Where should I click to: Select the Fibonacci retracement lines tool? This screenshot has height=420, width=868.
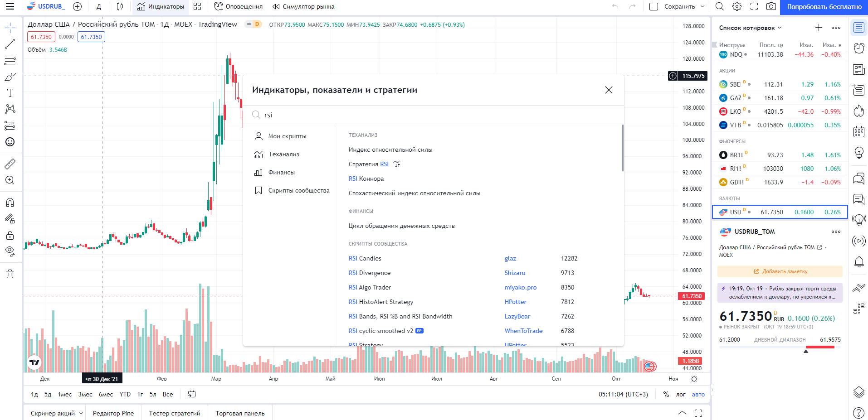[10, 60]
